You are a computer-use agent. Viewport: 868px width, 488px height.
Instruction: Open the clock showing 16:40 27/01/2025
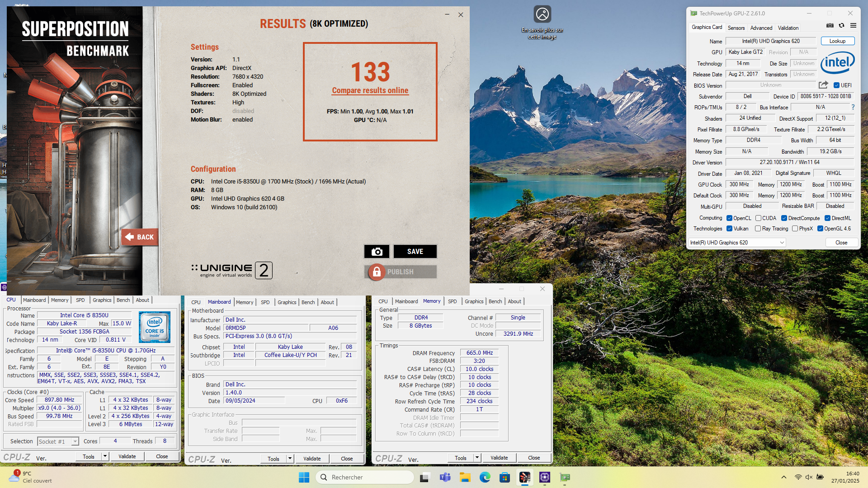[845, 477]
